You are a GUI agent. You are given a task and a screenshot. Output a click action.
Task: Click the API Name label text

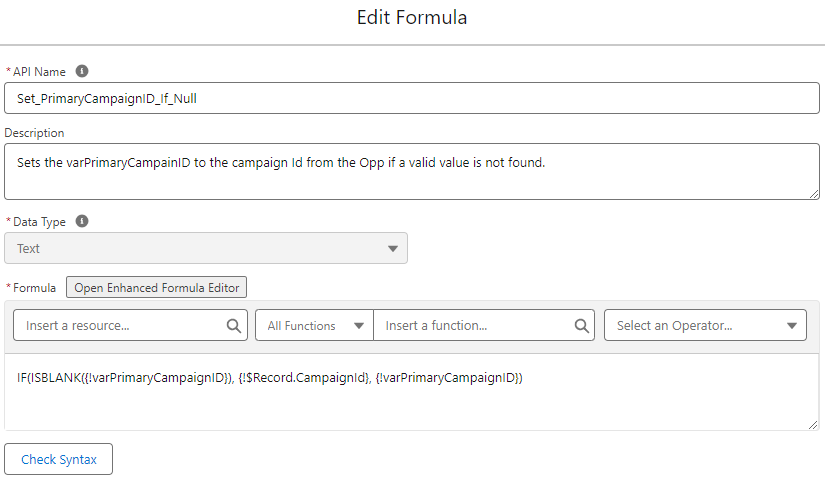[x=39, y=72]
